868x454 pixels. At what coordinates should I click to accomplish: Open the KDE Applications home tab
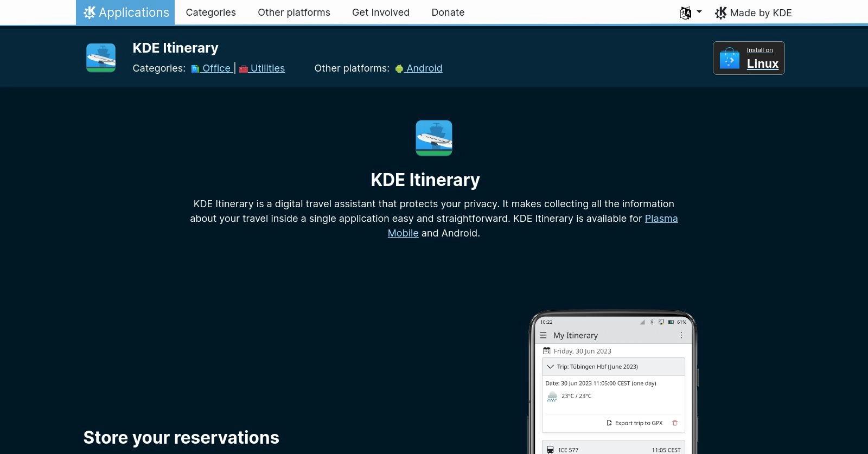[x=125, y=12]
